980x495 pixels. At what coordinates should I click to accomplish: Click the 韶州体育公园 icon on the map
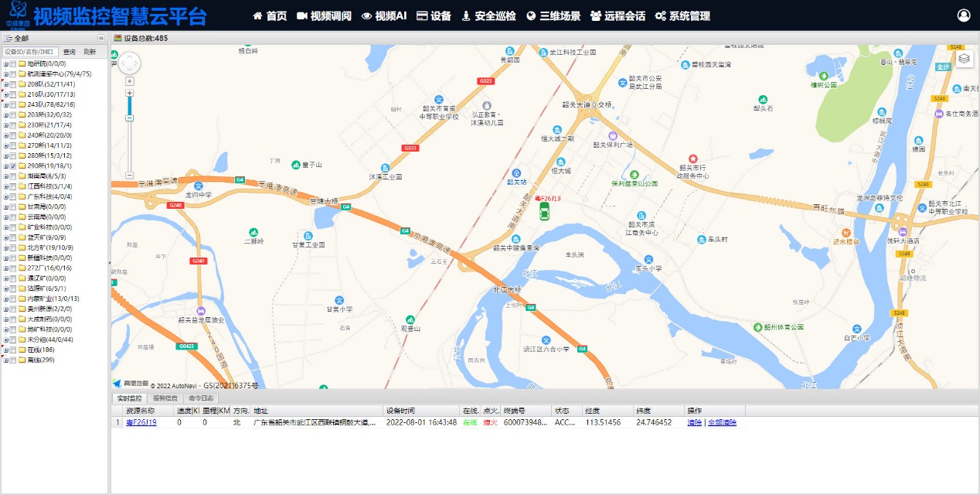coord(758,327)
